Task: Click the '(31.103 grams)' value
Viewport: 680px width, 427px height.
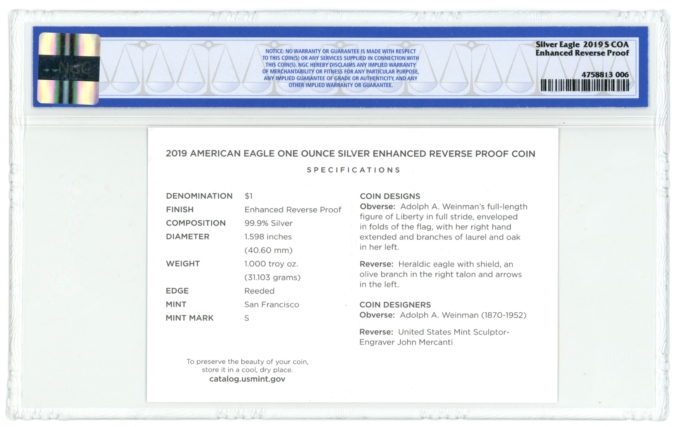Action: tap(272, 277)
